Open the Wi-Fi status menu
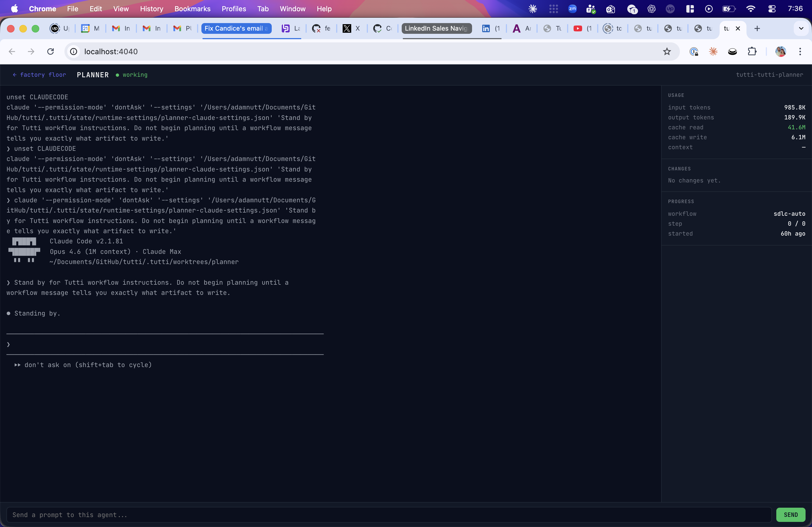Screen dimensions: 812x527 [750, 9]
